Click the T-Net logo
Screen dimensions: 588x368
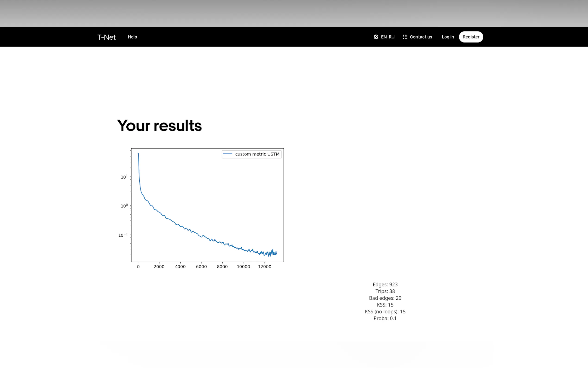click(x=106, y=37)
